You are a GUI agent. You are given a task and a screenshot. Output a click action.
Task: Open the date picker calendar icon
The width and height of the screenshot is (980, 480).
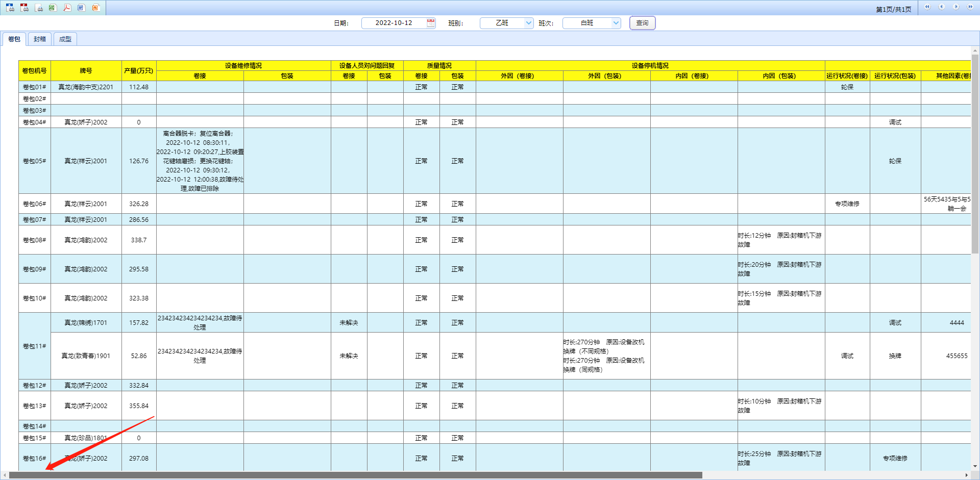click(431, 23)
